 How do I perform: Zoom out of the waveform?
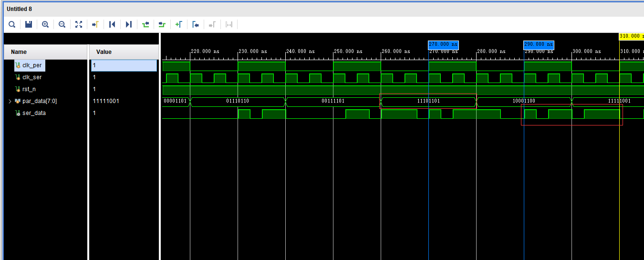tap(62, 24)
